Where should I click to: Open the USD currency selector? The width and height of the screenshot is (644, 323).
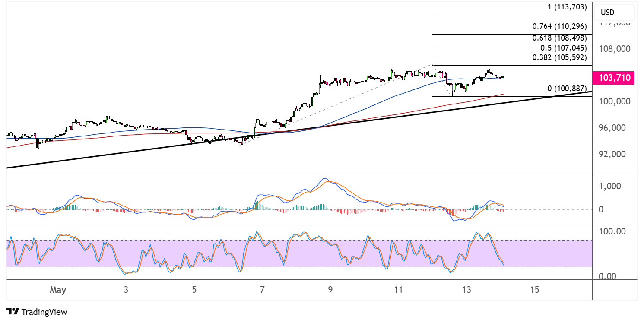[614, 13]
